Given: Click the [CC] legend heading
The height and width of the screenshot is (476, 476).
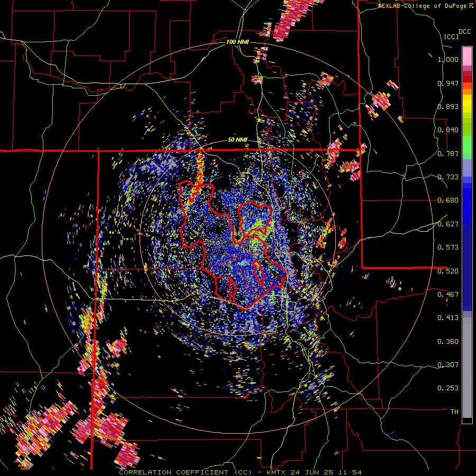Looking at the screenshot, I should tap(451, 36).
